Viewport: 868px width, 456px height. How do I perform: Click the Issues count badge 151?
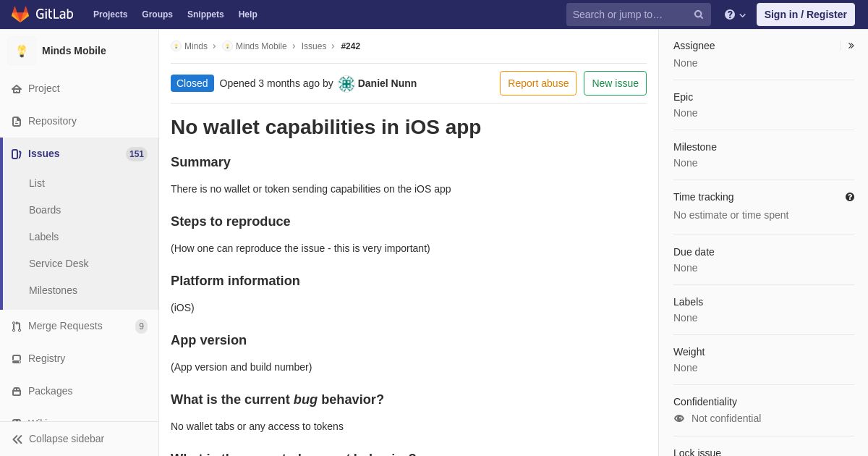(137, 154)
